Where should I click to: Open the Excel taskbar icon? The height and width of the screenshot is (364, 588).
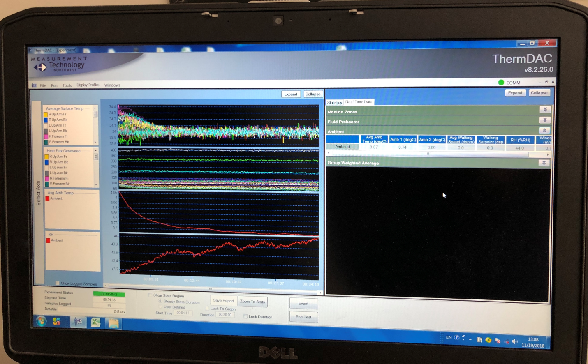pos(95,323)
